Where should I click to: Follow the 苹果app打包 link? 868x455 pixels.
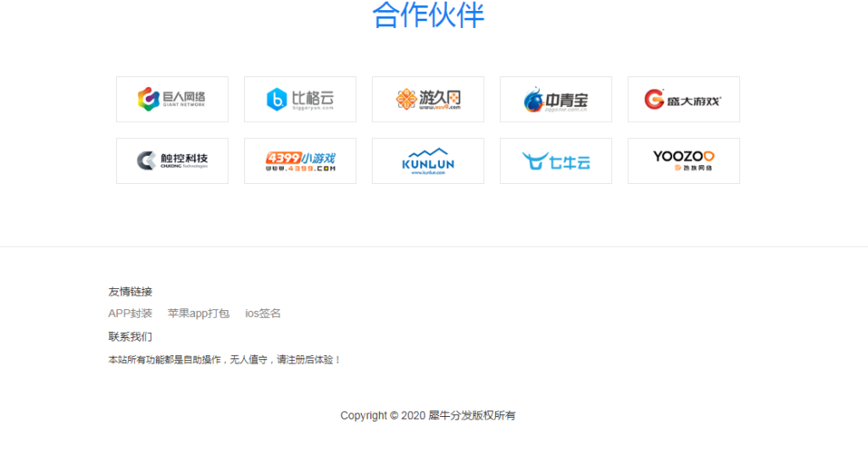pos(198,314)
